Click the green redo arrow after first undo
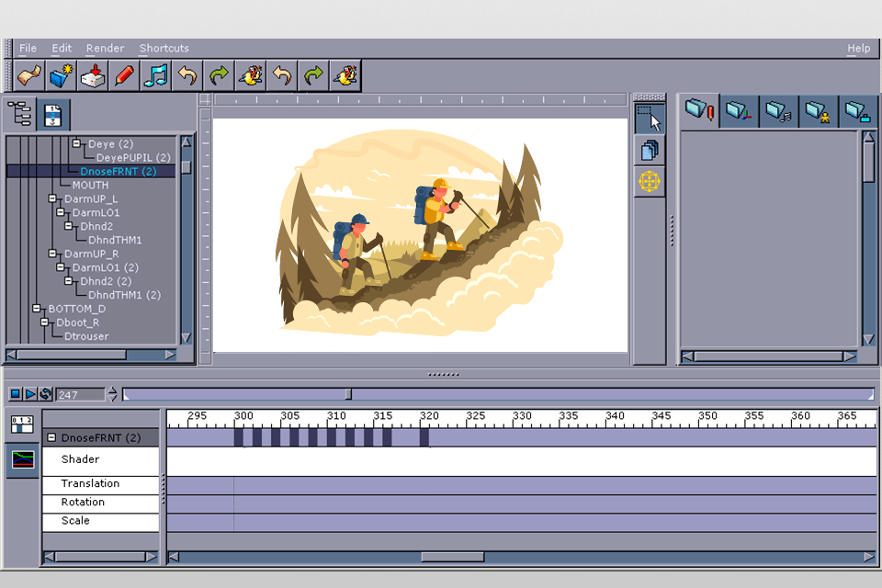Viewport: 882px width, 588px height. coord(219,75)
